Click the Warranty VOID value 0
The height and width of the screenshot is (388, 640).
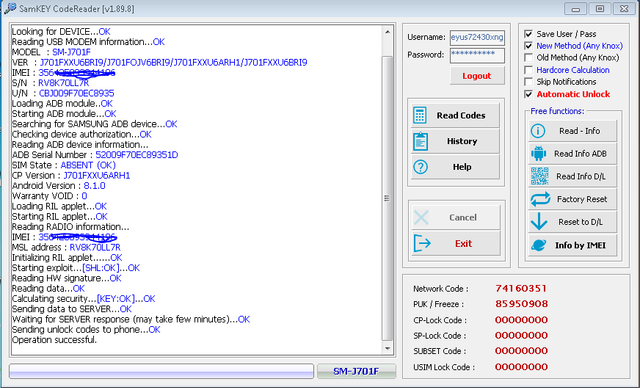click(x=84, y=196)
